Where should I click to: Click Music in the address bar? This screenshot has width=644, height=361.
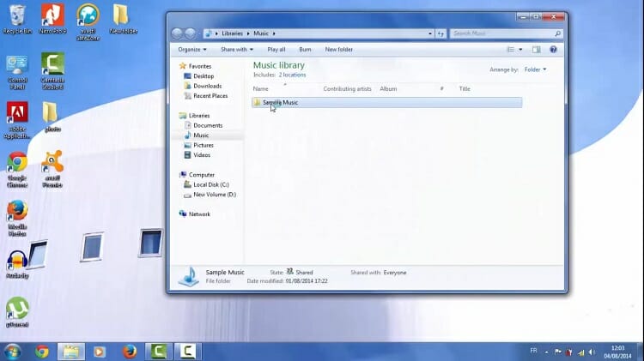[261, 33]
